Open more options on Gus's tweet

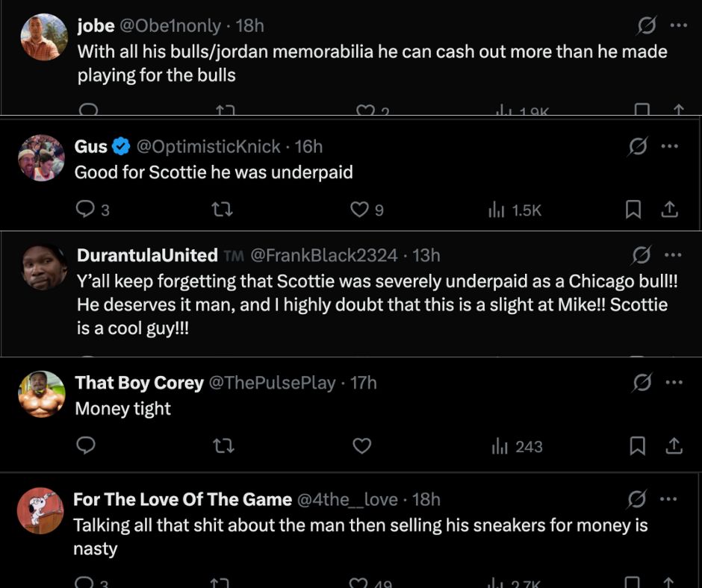tap(670, 146)
